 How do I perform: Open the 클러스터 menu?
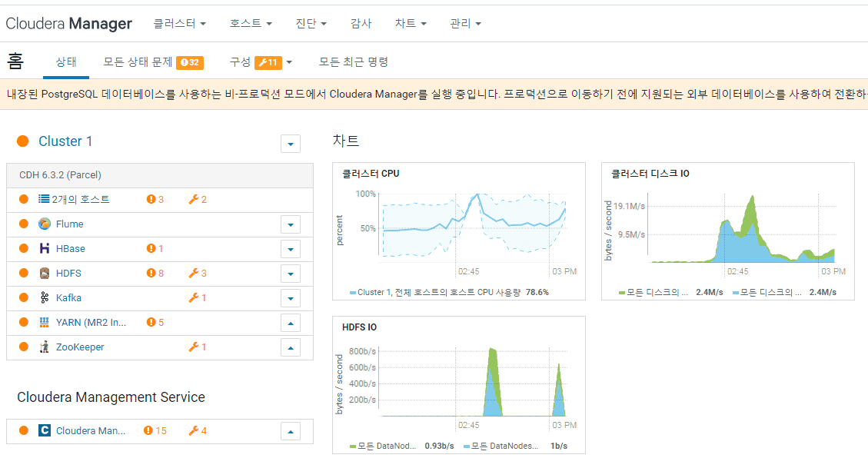click(x=179, y=23)
